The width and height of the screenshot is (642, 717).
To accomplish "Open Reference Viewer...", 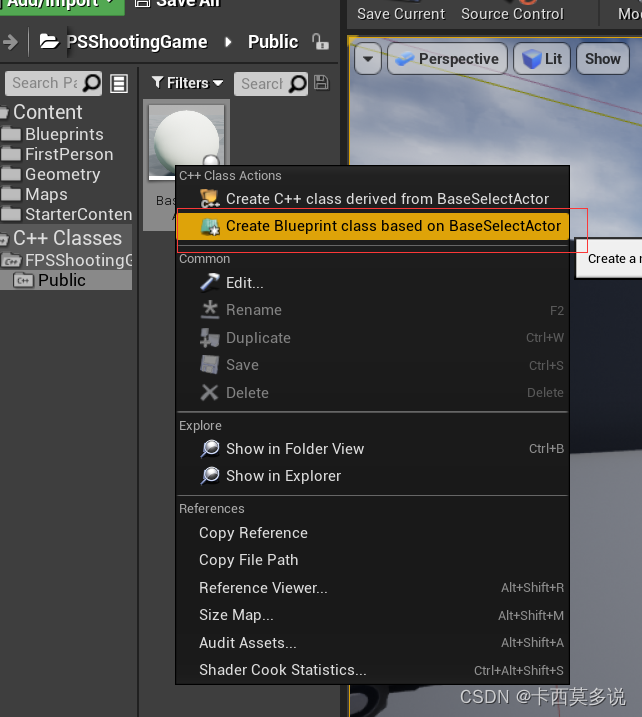I will [373, 588].
